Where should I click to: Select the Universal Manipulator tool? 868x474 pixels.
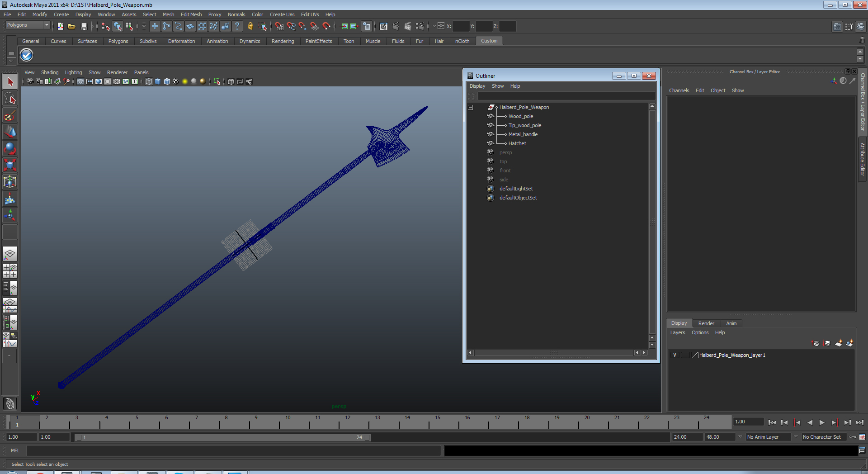(10, 182)
